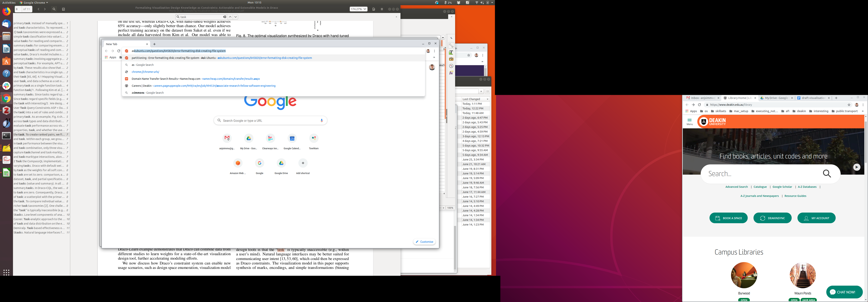This screenshot has height=302, width=868.
Task: Click the PDF viewer search magnifier icon
Action: (x=54, y=9)
